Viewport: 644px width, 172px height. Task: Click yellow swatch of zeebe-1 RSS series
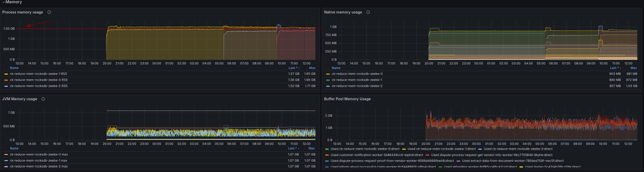pos(6,74)
